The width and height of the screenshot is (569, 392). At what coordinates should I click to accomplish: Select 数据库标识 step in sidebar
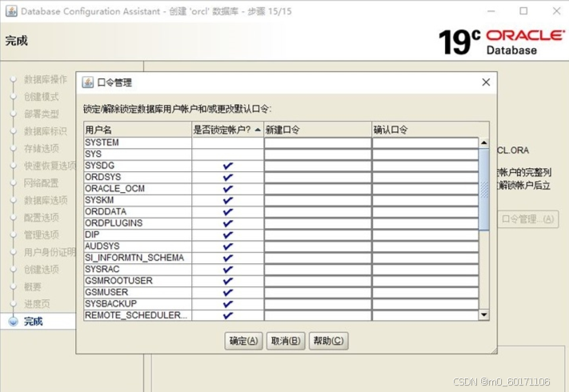(x=46, y=131)
